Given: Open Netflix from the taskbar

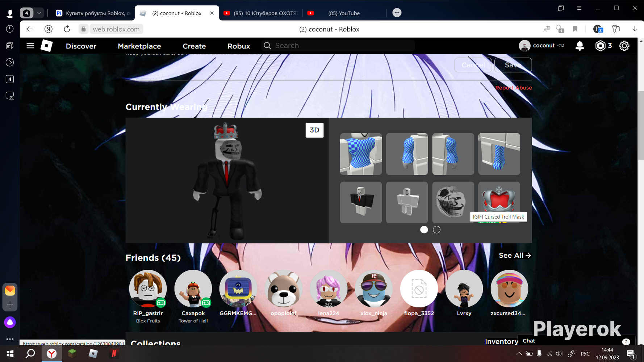Looking at the screenshot, I should point(114,354).
